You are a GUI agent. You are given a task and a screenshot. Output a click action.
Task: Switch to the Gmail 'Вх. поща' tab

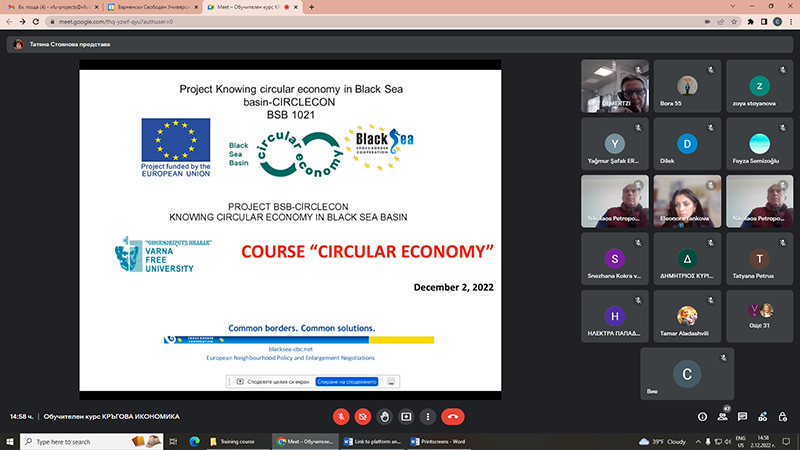click(x=52, y=7)
